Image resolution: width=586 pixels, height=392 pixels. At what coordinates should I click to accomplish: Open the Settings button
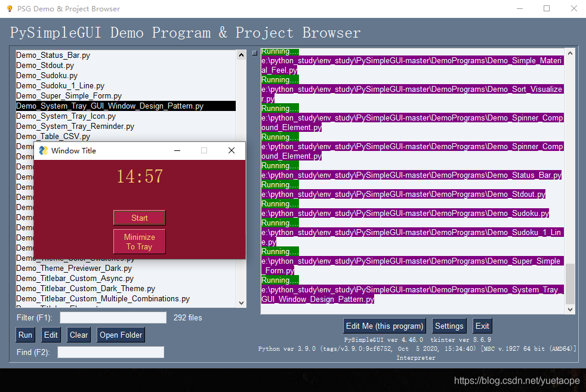(449, 326)
